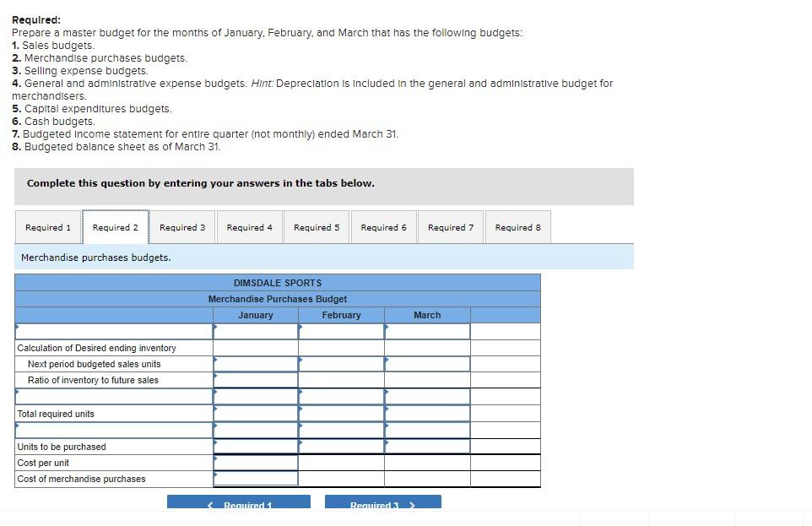This screenshot has height=526, width=812.
Task: Select March cell in Total required units row
Action: coord(427,414)
